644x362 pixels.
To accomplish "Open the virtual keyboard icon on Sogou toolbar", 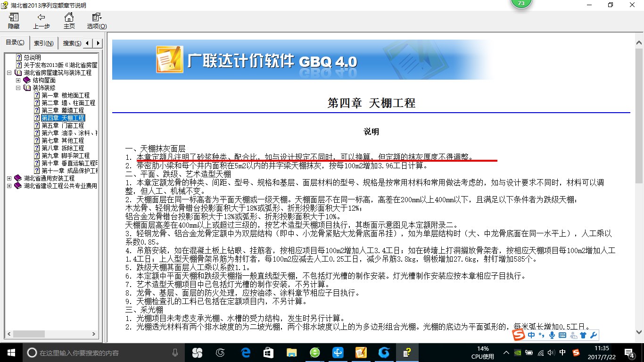I will (x=563, y=335).
